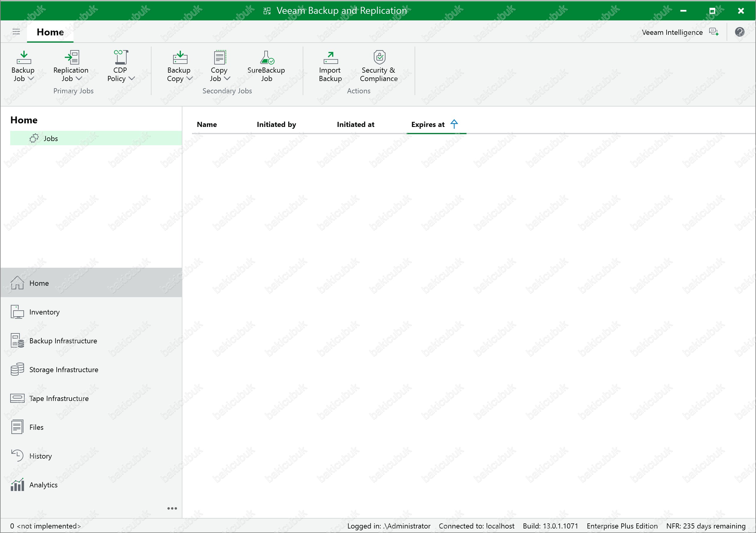Sort by the Initiated by column header
This screenshot has width=756, height=533.
[x=276, y=125]
